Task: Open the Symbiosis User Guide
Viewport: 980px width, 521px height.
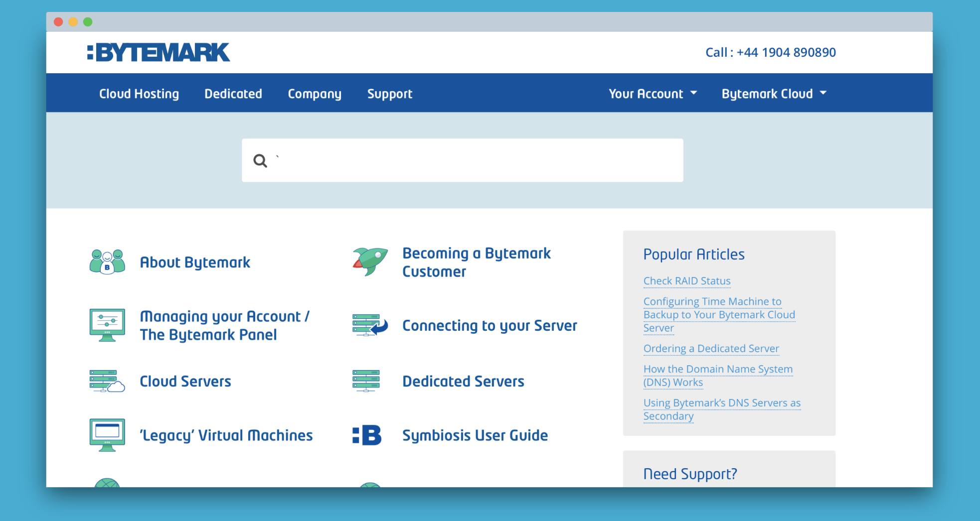Action: click(x=475, y=435)
